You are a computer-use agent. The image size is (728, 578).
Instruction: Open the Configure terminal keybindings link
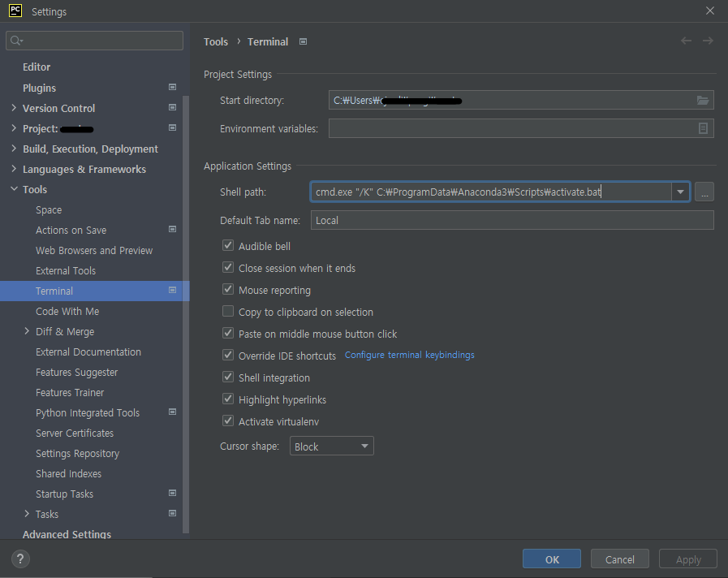pos(410,355)
